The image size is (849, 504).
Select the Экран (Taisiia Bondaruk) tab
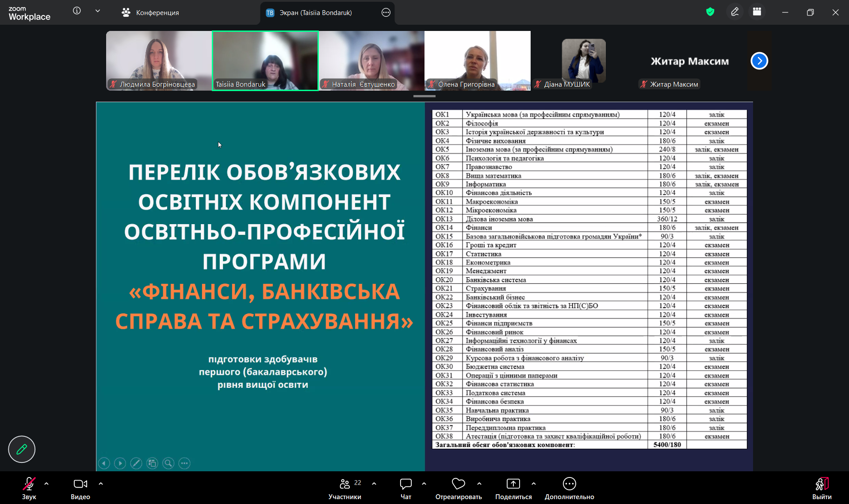[x=315, y=12]
